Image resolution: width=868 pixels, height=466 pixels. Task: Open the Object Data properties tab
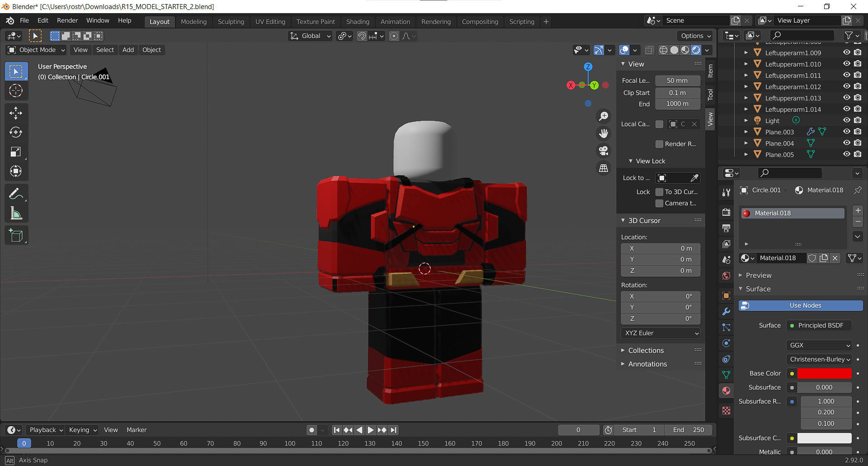coord(726,375)
